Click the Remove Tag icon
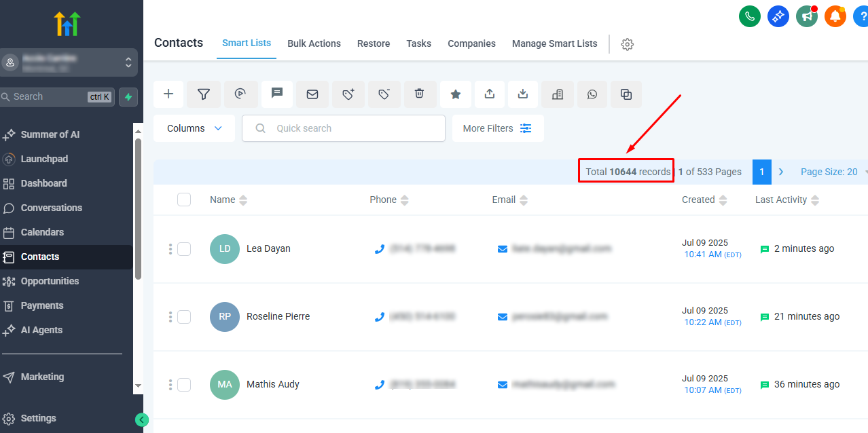Viewport: 868px width, 433px height. pos(384,94)
